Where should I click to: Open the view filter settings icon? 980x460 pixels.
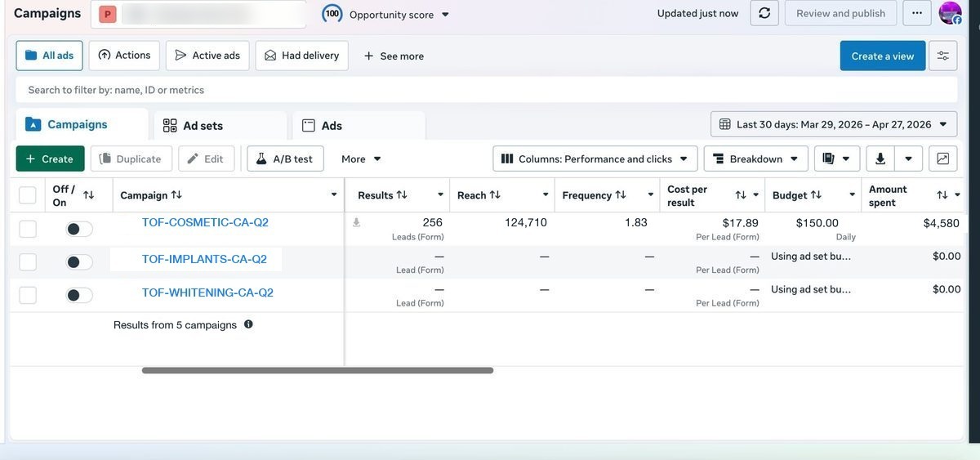point(943,56)
